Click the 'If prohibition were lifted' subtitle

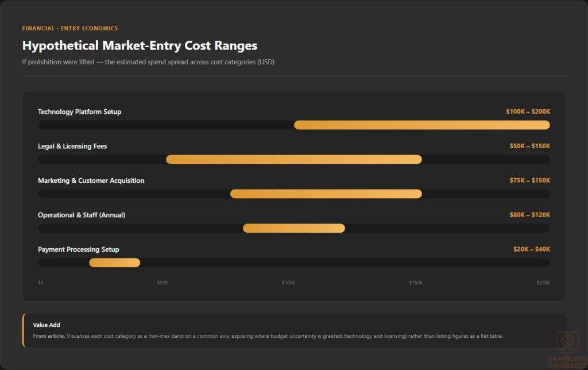(148, 62)
